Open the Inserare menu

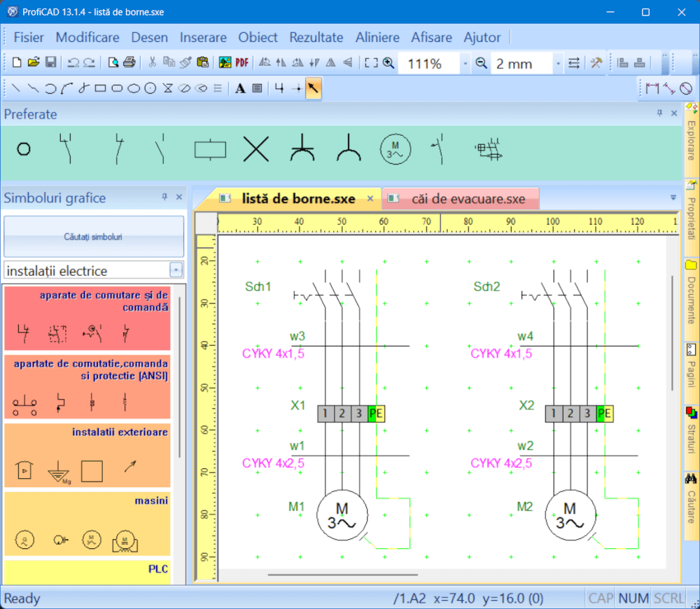203,38
